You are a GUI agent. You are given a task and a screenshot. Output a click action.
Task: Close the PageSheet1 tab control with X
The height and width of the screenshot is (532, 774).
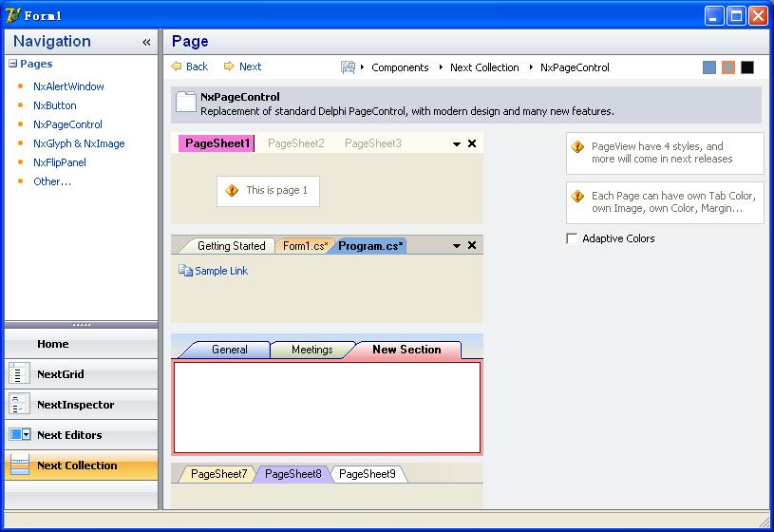tap(472, 143)
